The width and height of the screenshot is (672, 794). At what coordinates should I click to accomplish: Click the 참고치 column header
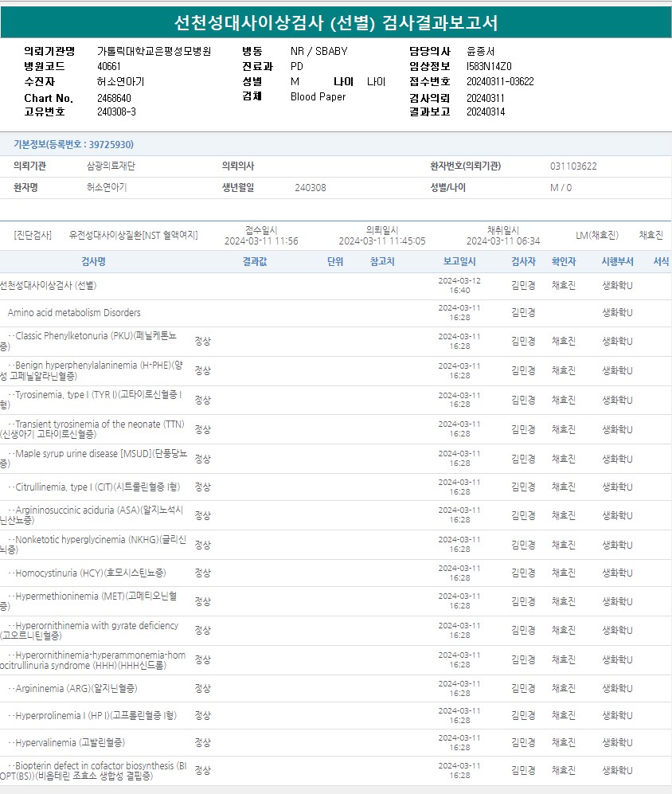coord(382,261)
